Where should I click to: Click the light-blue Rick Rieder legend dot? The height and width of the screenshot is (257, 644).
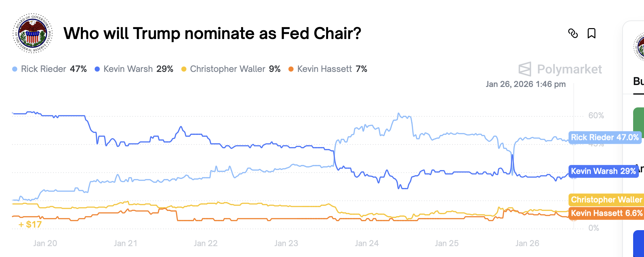(15, 69)
